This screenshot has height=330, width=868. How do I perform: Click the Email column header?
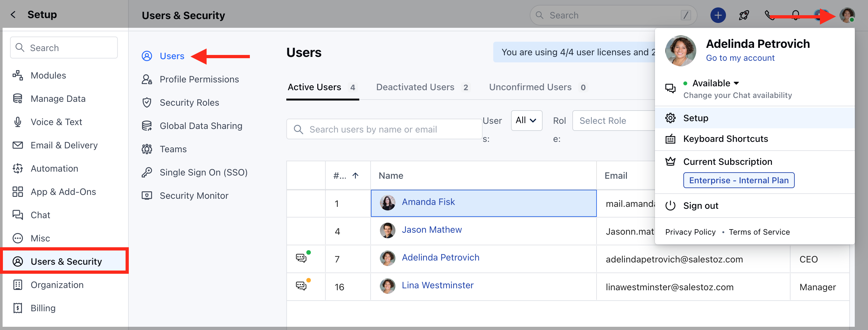point(616,176)
